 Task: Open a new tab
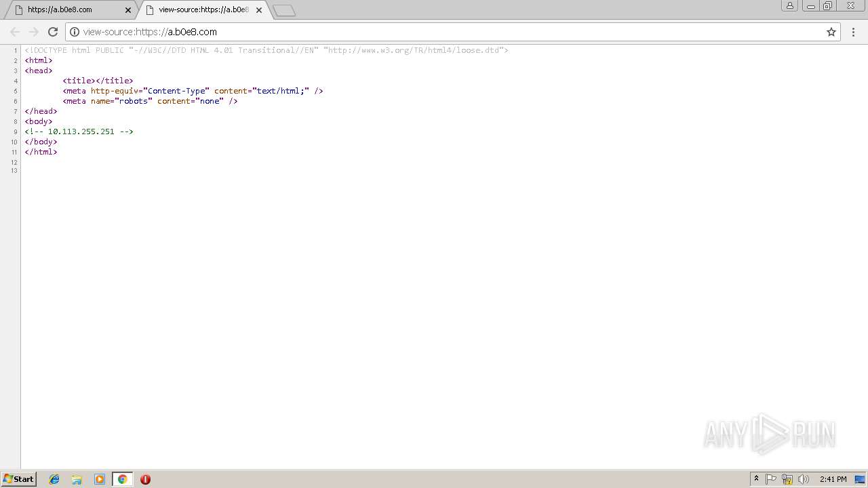click(x=284, y=10)
